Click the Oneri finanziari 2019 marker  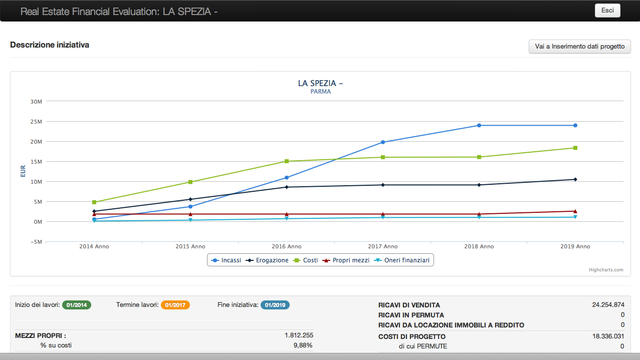click(575, 217)
